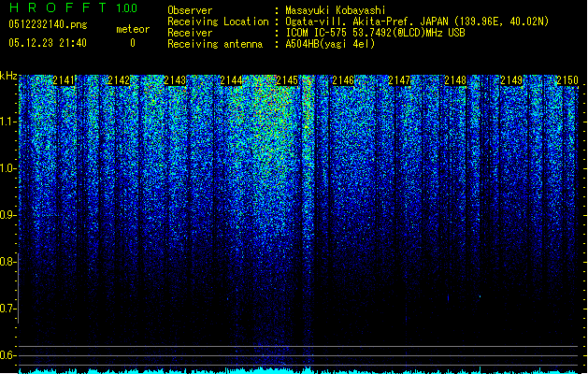Click the version number 1.0.0
588x374 pixels.
point(127,7)
